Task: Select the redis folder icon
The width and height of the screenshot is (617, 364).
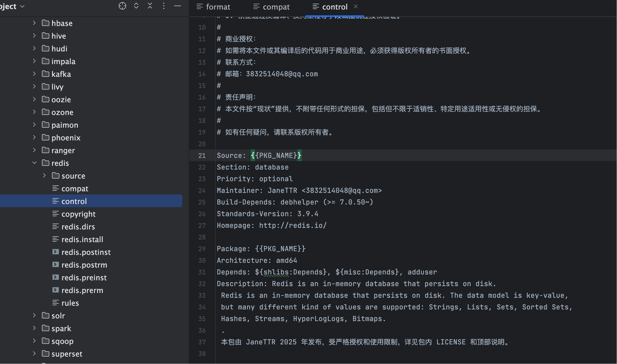Action: click(46, 163)
